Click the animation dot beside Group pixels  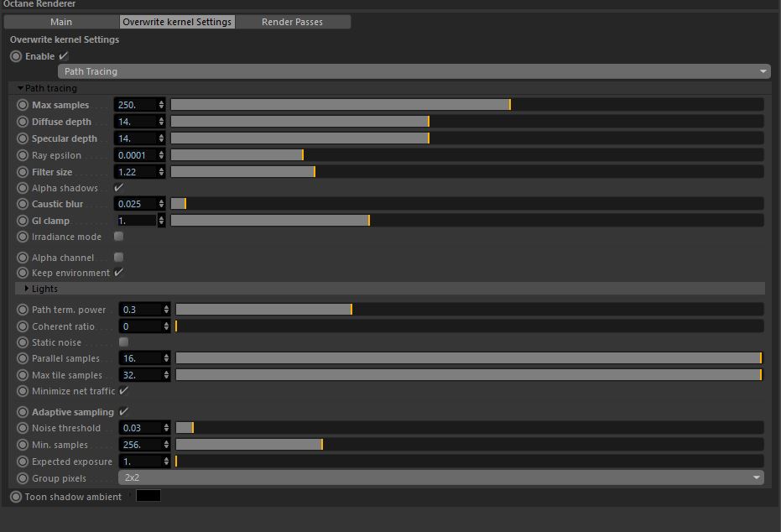point(23,478)
